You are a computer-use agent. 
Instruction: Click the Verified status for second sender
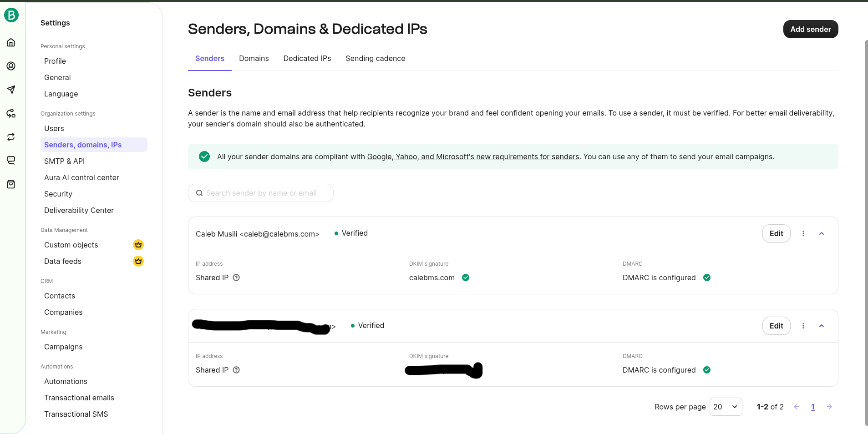tap(367, 325)
